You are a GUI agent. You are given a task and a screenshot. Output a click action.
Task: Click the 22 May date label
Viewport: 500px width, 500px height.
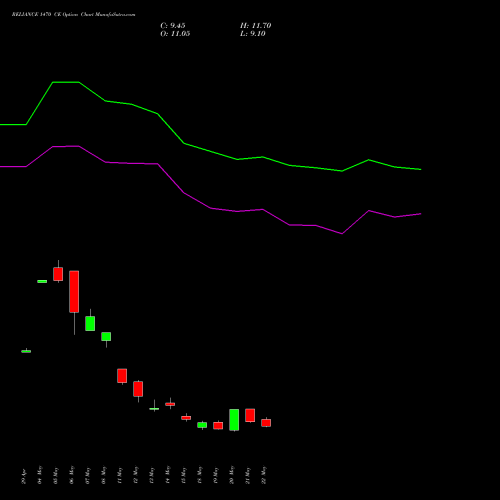tap(264, 475)
